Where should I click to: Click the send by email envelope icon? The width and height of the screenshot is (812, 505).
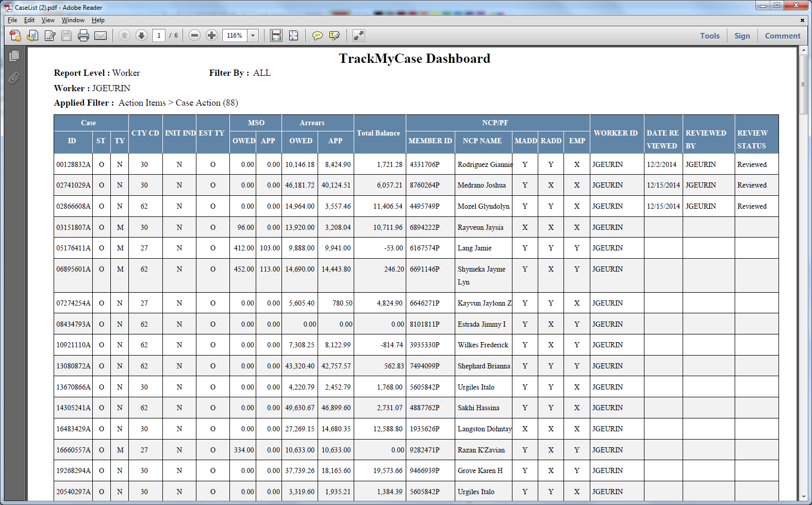pos(101,36)
